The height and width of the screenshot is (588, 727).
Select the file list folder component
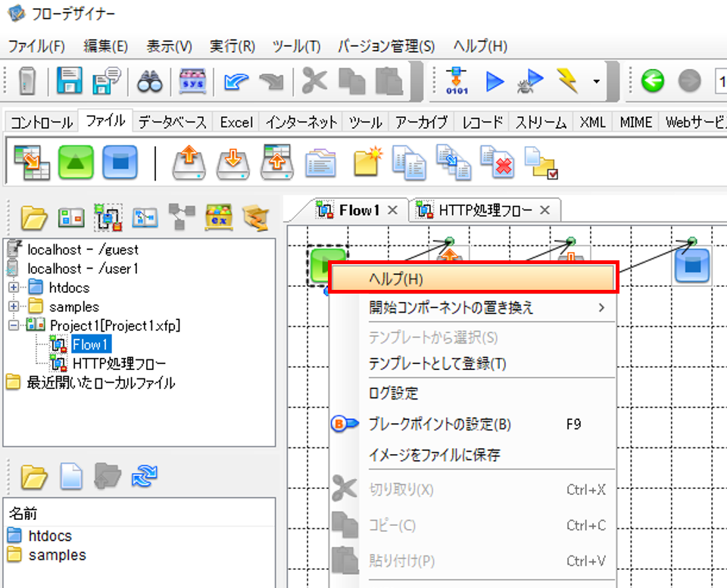click(320, 163)
